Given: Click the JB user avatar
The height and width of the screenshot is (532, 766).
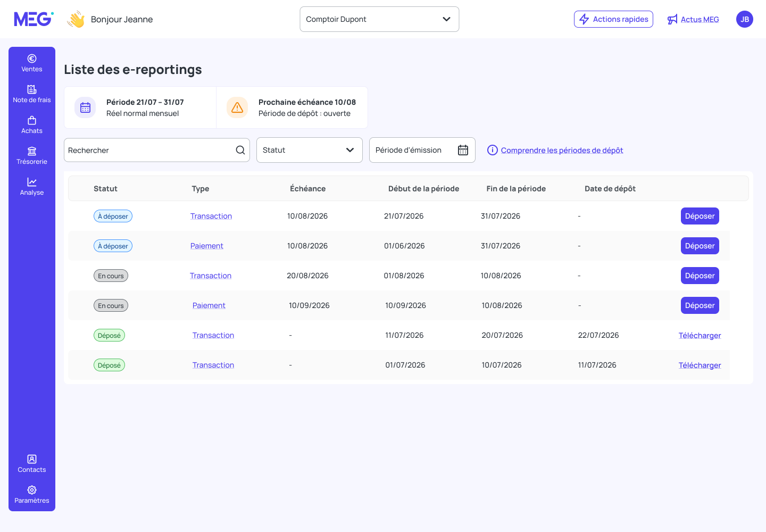Looking at the screenshot, I should click(x=745, y=19).
